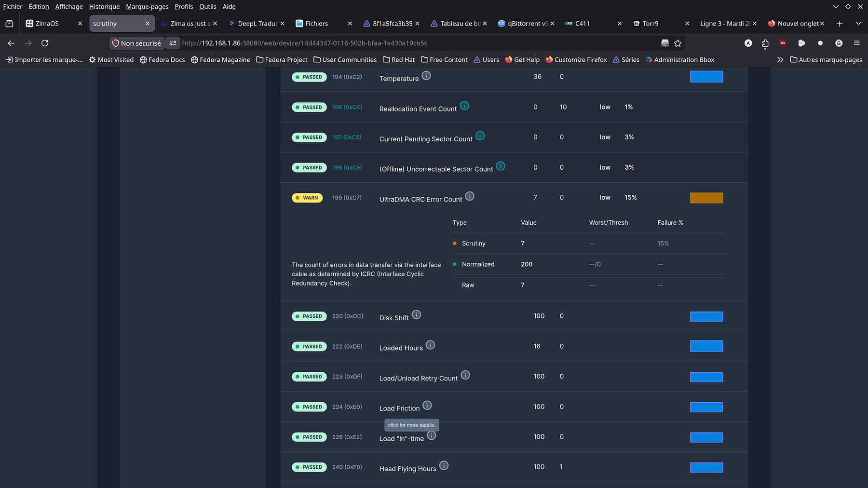Open the Marque-pages menu

click(147, 6)
